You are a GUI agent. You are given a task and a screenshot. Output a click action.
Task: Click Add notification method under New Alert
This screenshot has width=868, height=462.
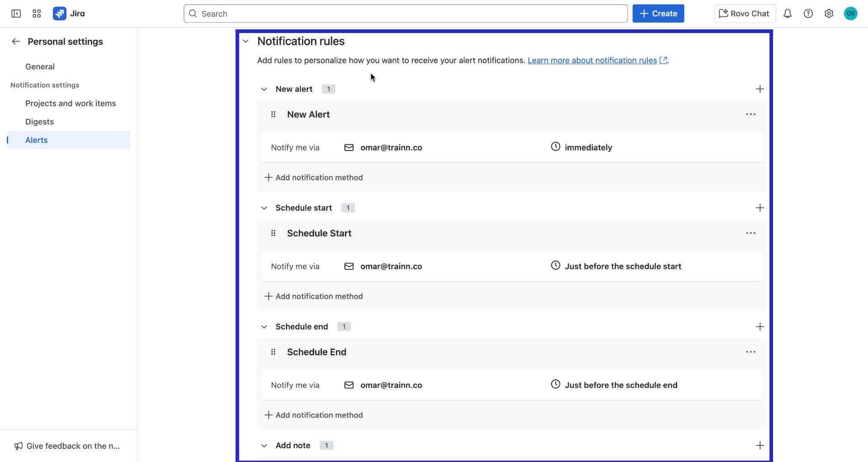(314, 177)
